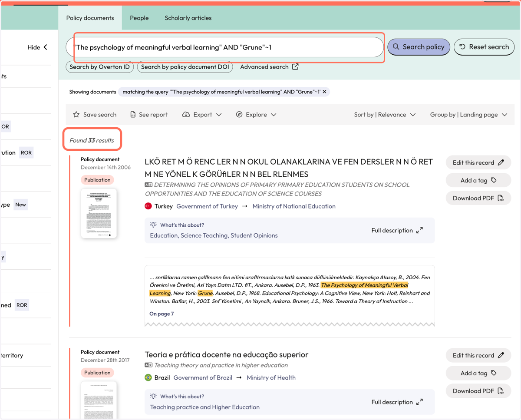The height and width of the screenshot is (420, 521).
Task: Open Teoria e prática docente title link
Action: click(226, 354)
